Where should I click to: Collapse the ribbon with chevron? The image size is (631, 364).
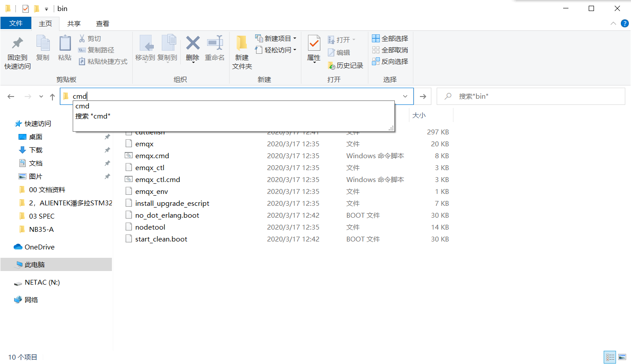click(613, 23)
